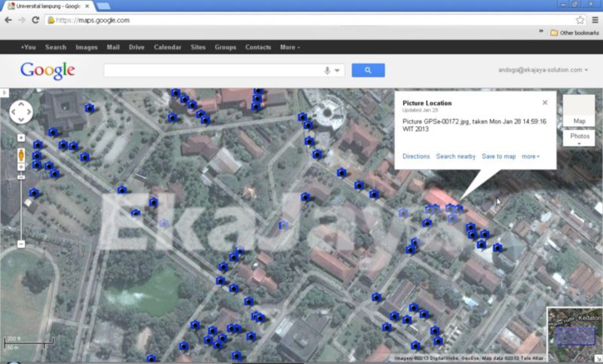Close the Picture Location info window
This screenshot has width=603, height=364.
[x=545, y=102]
